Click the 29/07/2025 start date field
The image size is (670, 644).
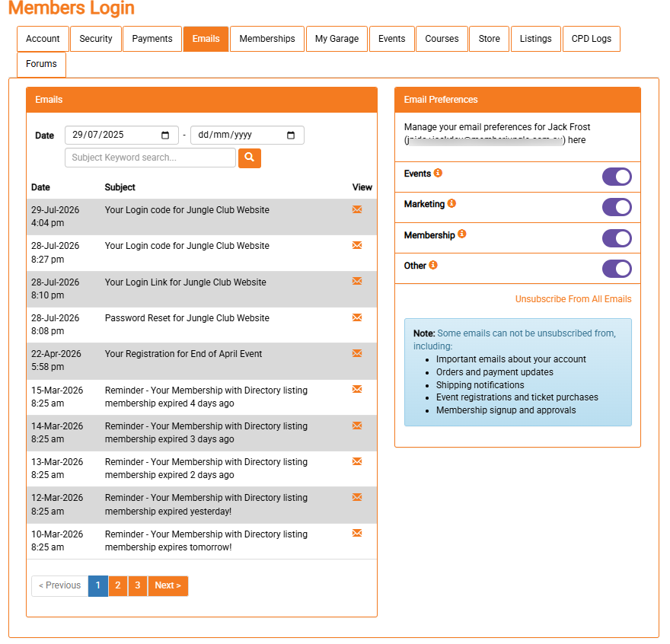click(122, 135)
